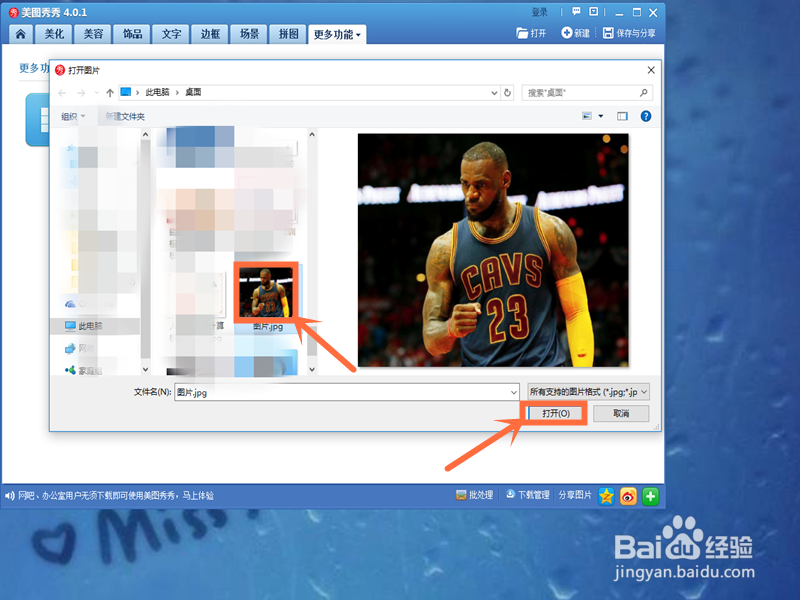Click the green plus share icon
The image size is (800, 600).
pyautogui.click(x=651, y=496)
